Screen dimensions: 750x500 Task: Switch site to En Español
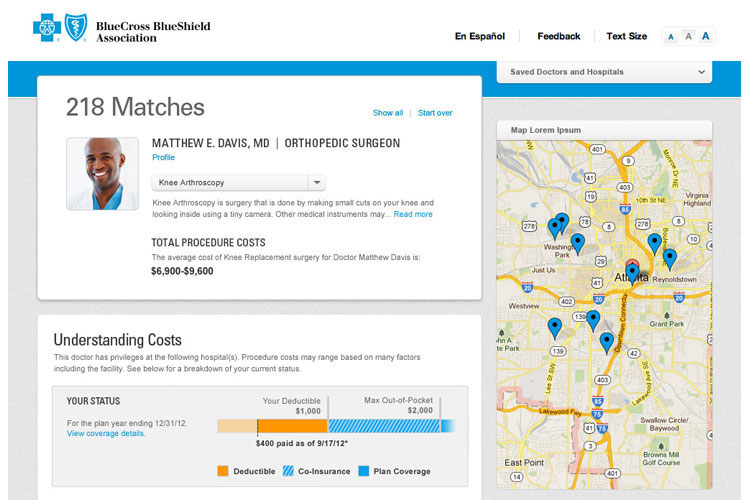pos(480,36)
